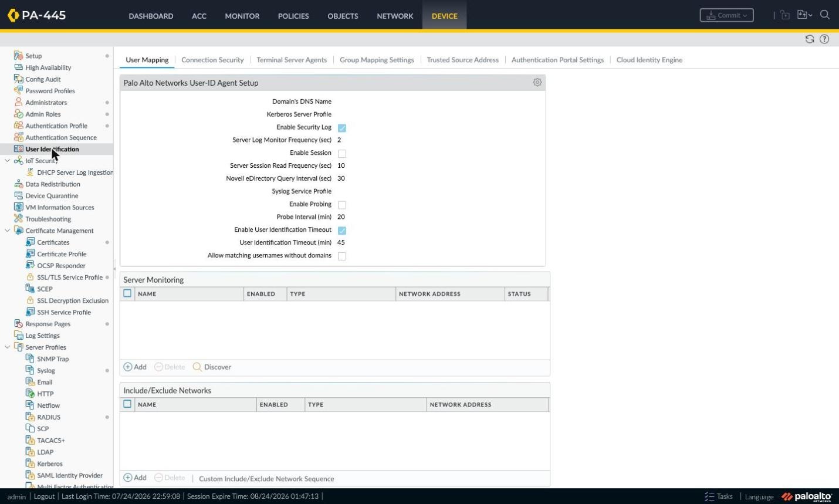
Task: Click the RADIUS server profile icon
Action: 30,417
